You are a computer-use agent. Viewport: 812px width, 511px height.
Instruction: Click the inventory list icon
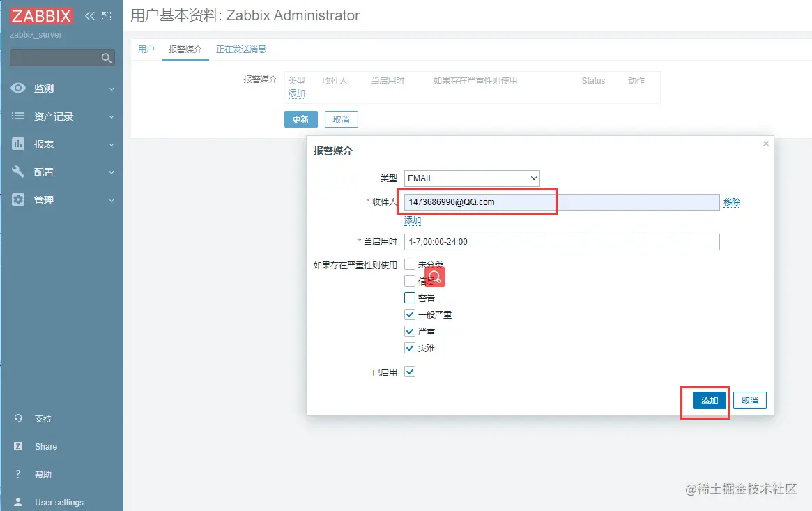click(18, 116)
